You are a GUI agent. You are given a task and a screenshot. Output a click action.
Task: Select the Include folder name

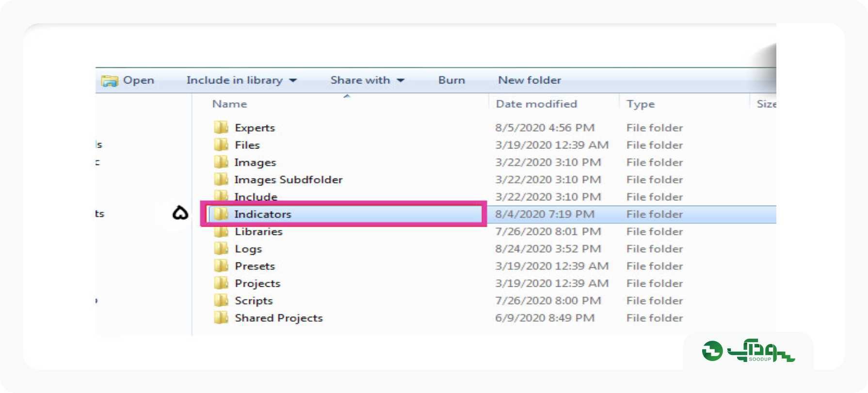pos(256,196)
